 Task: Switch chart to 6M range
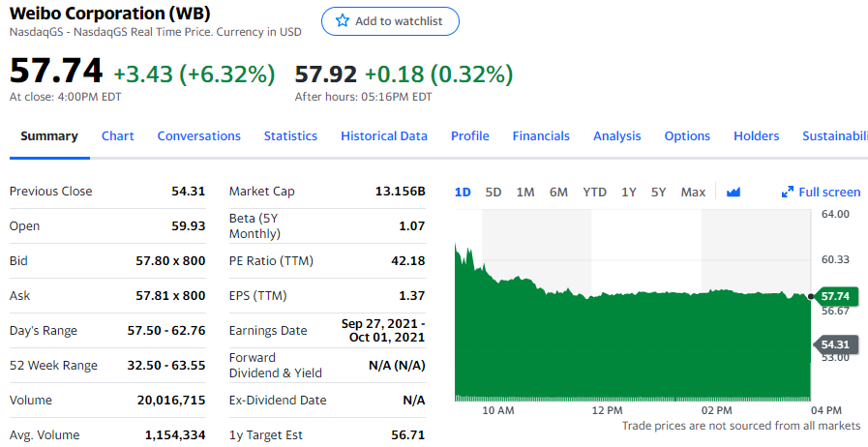(558, 192)
